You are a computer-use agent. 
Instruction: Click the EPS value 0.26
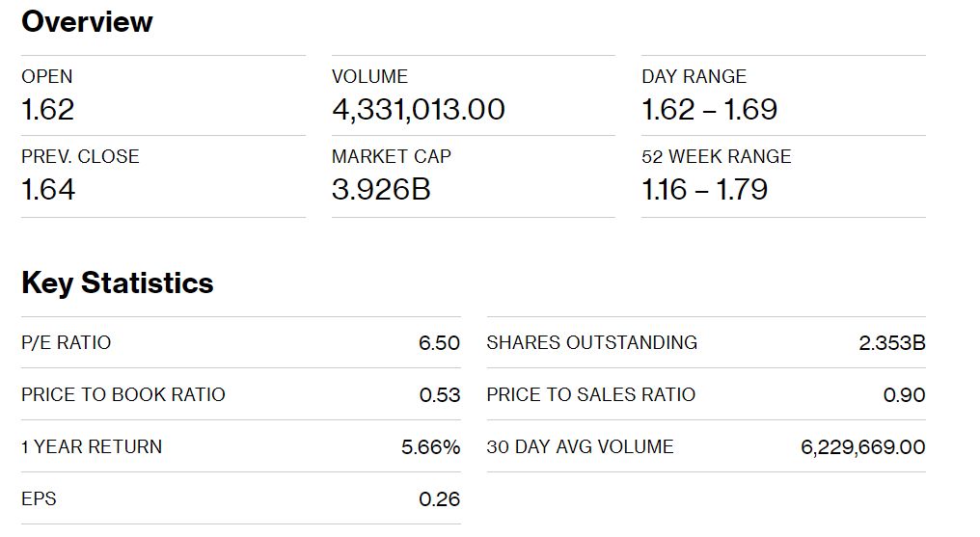point(440,498)
